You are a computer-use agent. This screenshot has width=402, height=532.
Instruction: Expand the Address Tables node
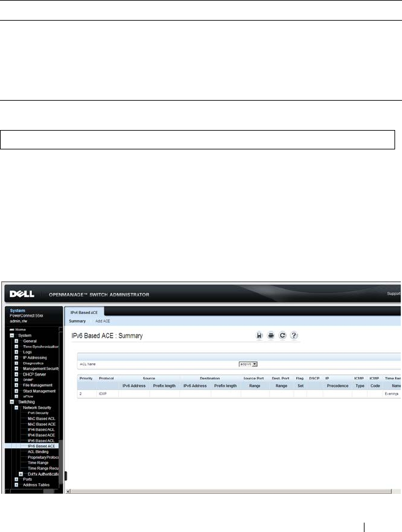click(16, 485)
